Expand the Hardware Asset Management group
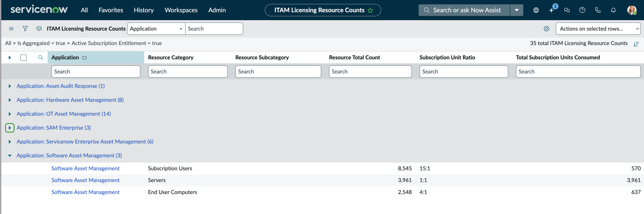 (10, 100)
